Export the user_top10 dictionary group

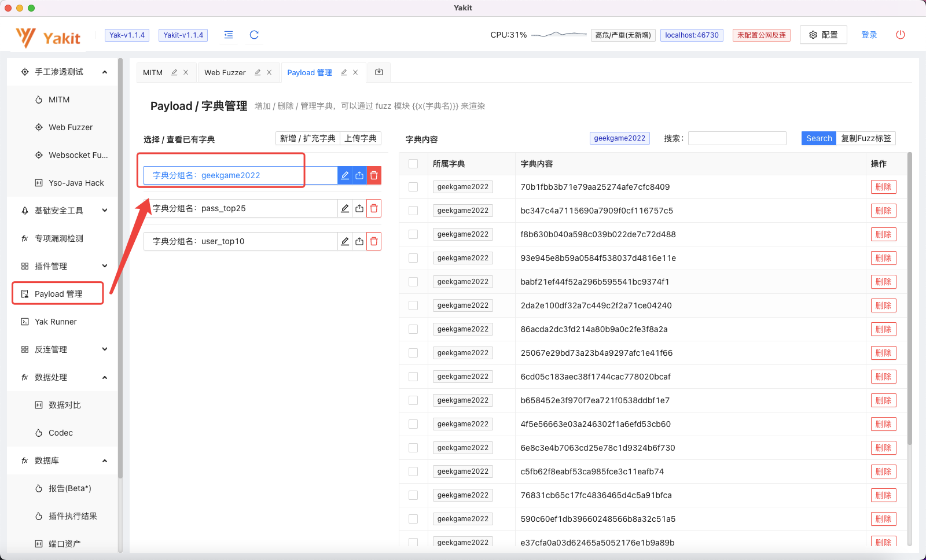[x=359, y=241]
